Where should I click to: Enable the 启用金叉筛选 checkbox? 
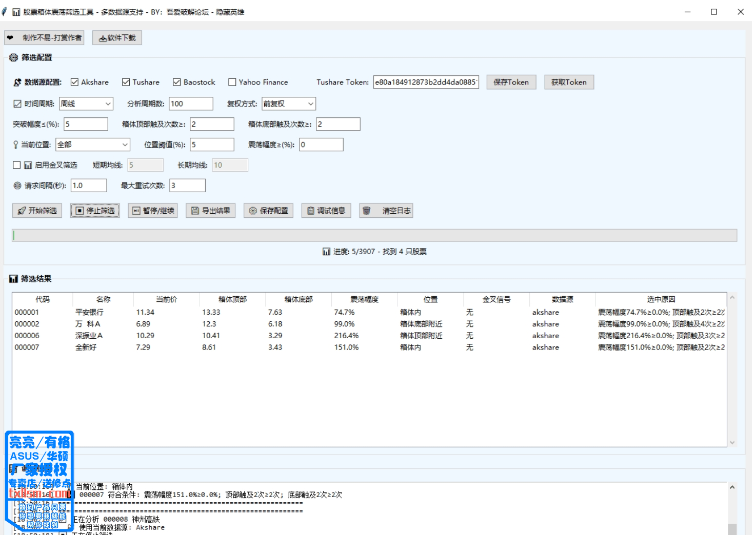pos(17,165)
